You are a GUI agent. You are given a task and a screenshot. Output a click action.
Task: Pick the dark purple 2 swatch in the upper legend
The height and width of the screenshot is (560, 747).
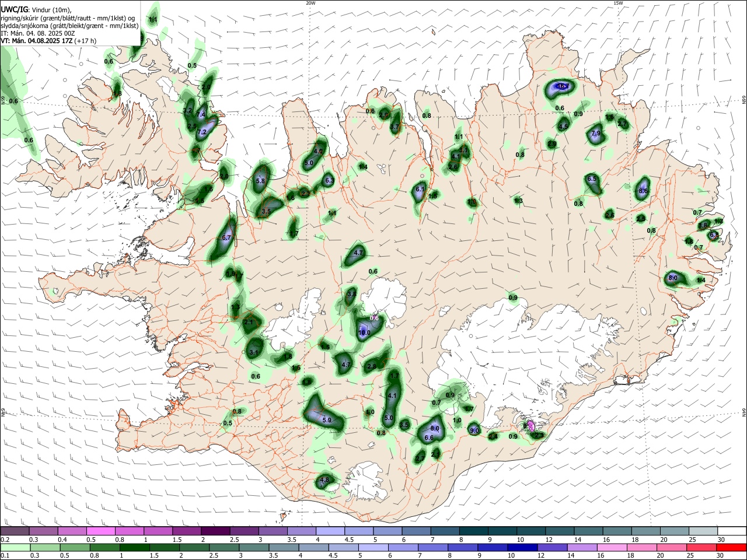215,531
